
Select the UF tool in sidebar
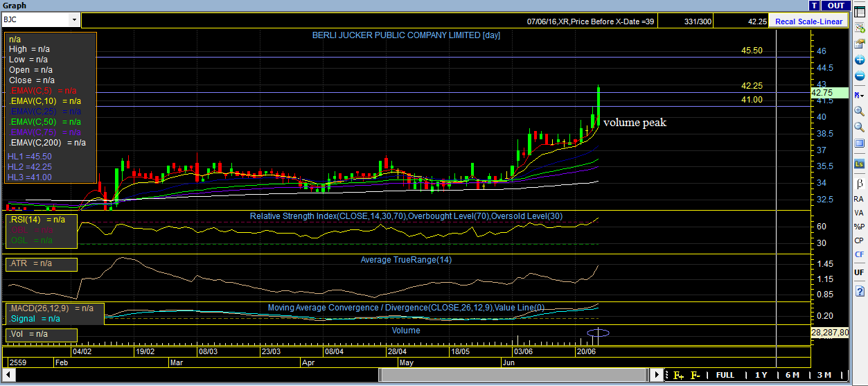[859, 272]
